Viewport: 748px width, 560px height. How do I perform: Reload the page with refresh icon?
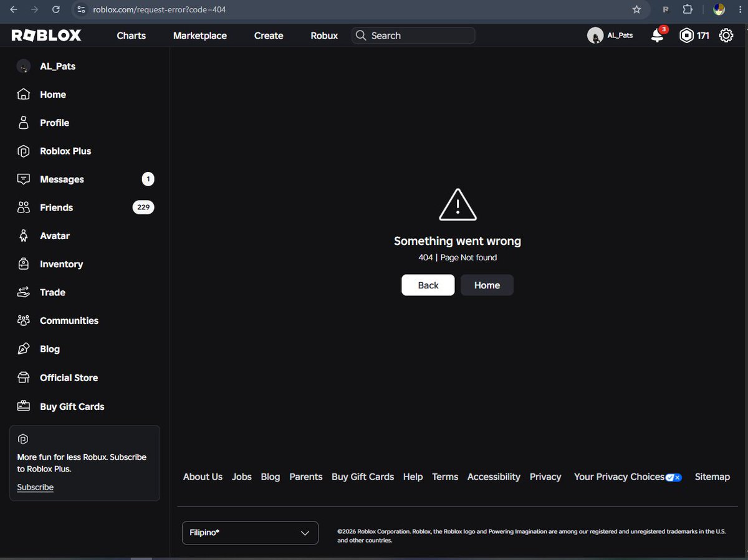coord(56,9)
